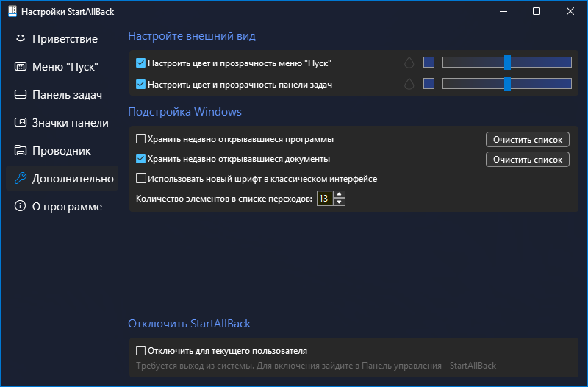Open the О программе section label
Image resolution: width=588 pixels, height=387 pixels.
coord(67,207)
